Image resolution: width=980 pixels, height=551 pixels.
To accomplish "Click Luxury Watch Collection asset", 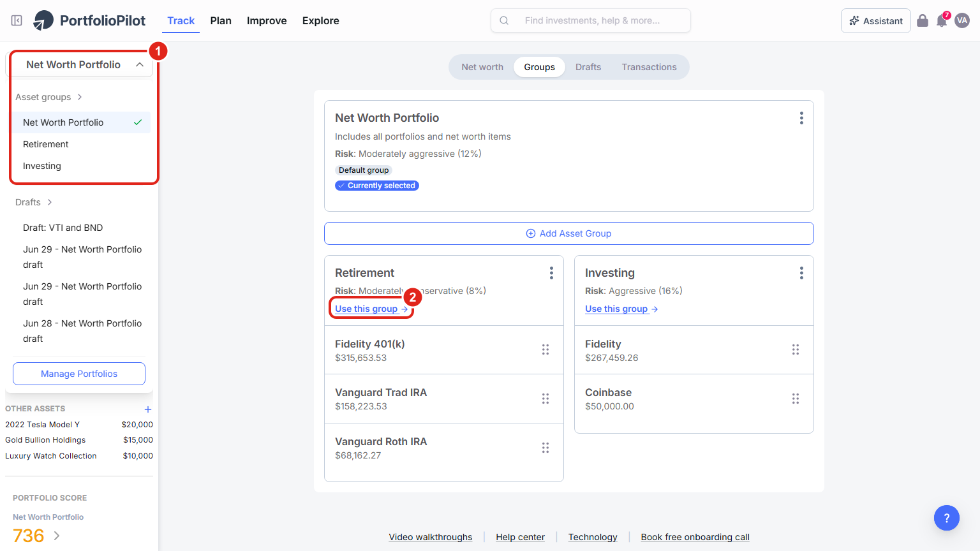I will point(79,456).
